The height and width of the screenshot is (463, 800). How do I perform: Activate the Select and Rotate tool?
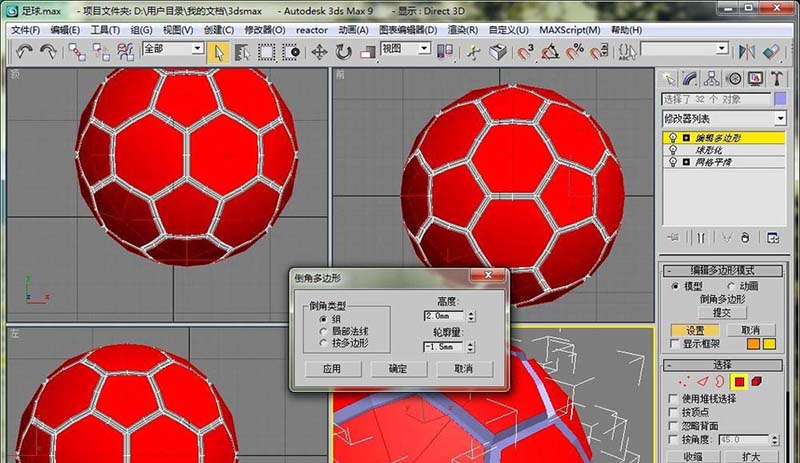point(343,52)
